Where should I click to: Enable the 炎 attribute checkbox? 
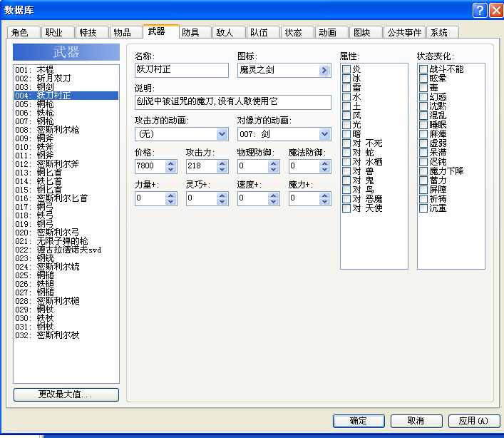[x=346, y=69]
